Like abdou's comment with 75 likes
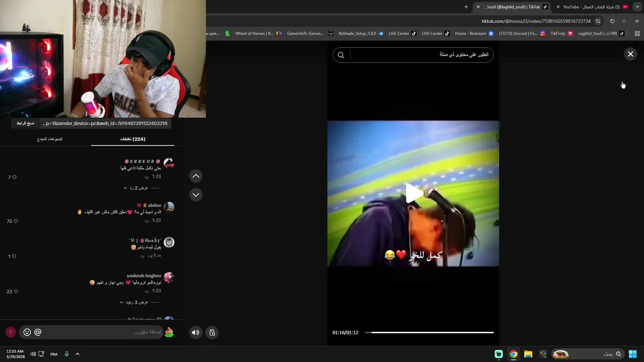This screenshot has height=362, width=644. tap(15, 221)
